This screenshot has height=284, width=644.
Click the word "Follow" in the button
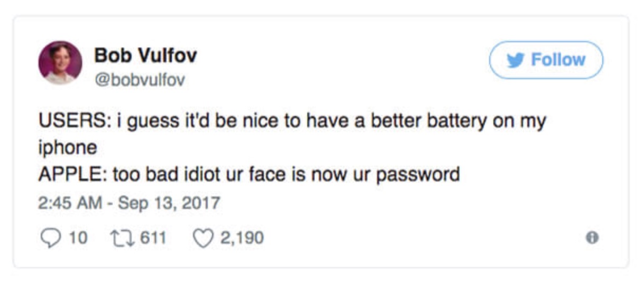(558, 60)
